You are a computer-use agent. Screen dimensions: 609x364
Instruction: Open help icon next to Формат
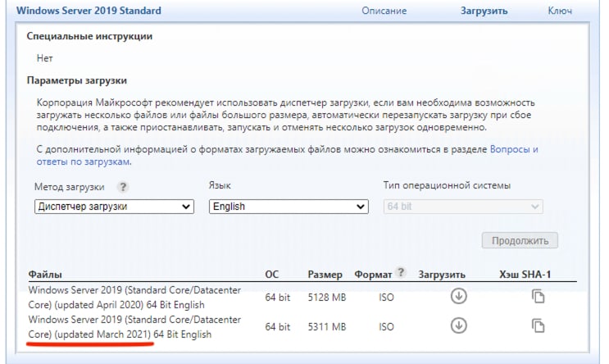[401, 272]
